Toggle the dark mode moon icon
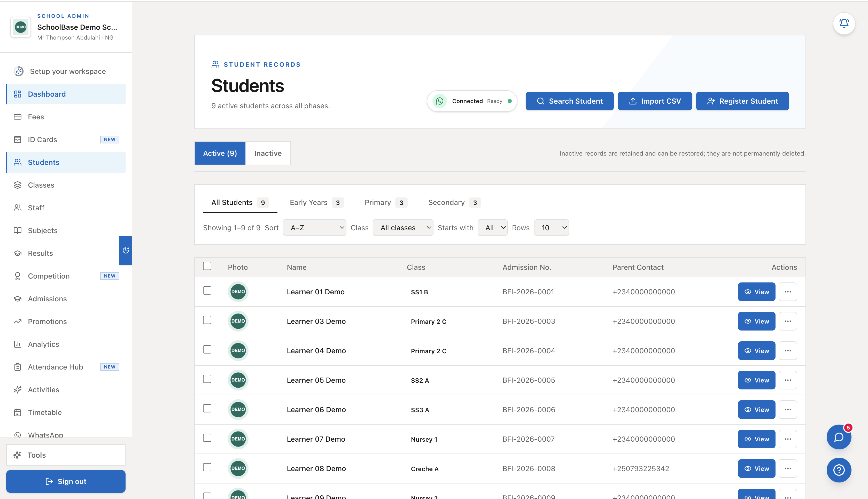868x499 pixels. pyautogui.click(x=126, y=250)
